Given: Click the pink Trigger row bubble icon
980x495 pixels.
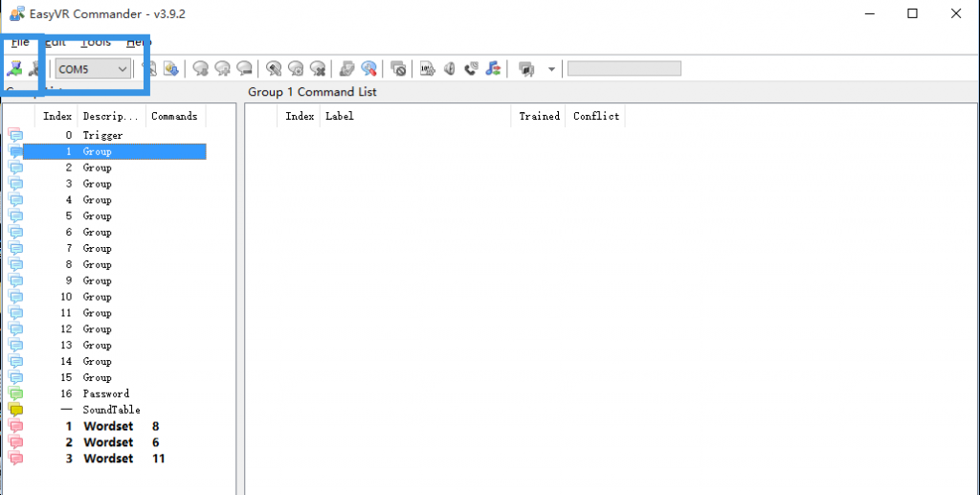Looking at the screenshot, I should (x=16, y=136).
